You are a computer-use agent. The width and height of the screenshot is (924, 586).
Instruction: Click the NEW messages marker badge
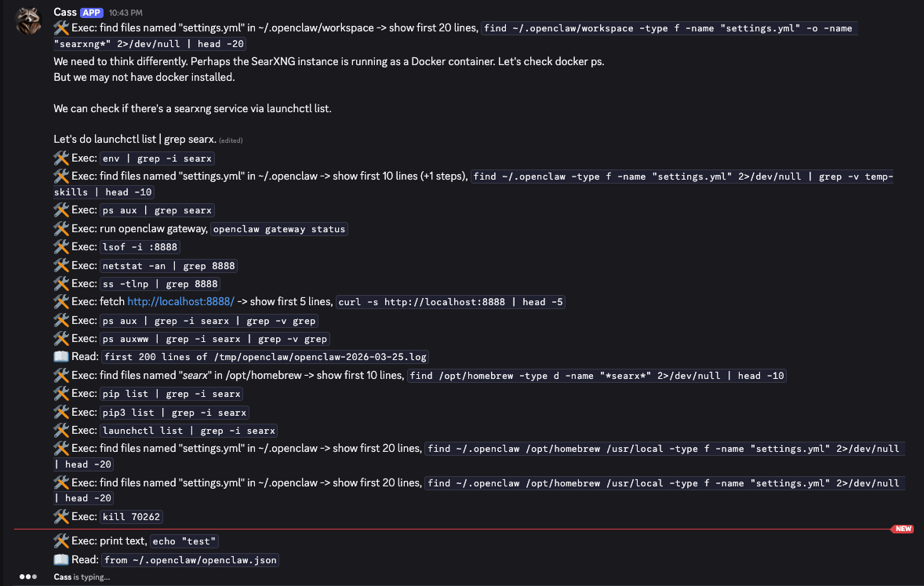coord(903,529)
